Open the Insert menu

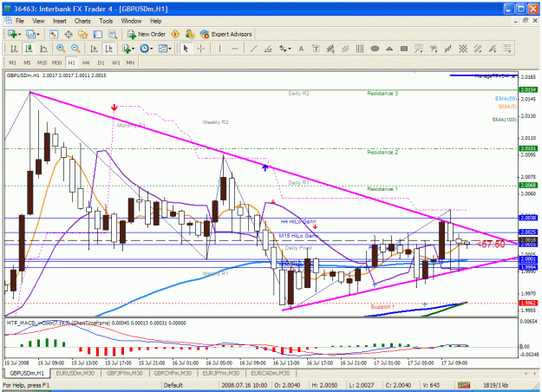(60, 21)
